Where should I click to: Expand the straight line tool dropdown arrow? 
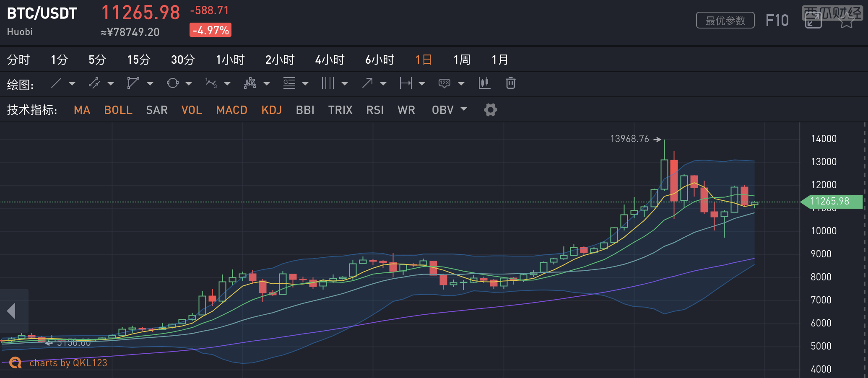(x=72, y=83)
